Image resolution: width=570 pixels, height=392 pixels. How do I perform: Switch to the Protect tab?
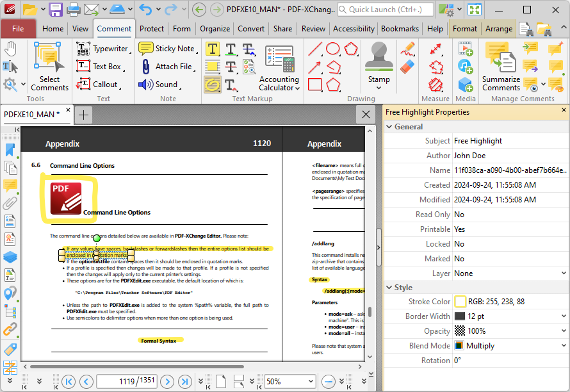[152, 29]
